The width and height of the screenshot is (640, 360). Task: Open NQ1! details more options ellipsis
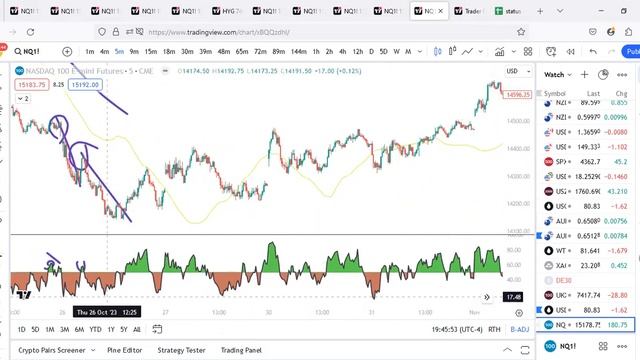622,346
